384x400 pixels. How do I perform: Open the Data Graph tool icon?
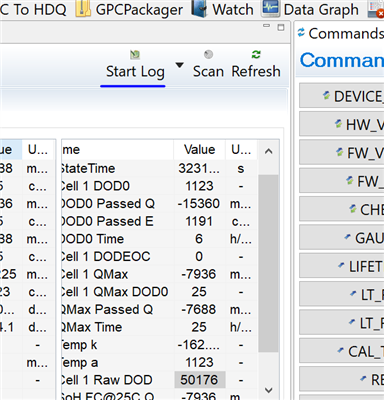point(270,8)
